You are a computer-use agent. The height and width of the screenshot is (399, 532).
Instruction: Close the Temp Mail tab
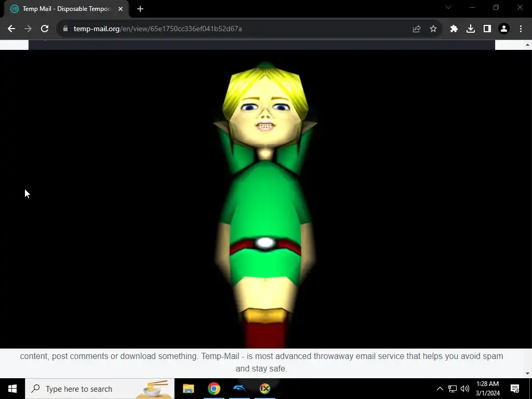point(121,9)
